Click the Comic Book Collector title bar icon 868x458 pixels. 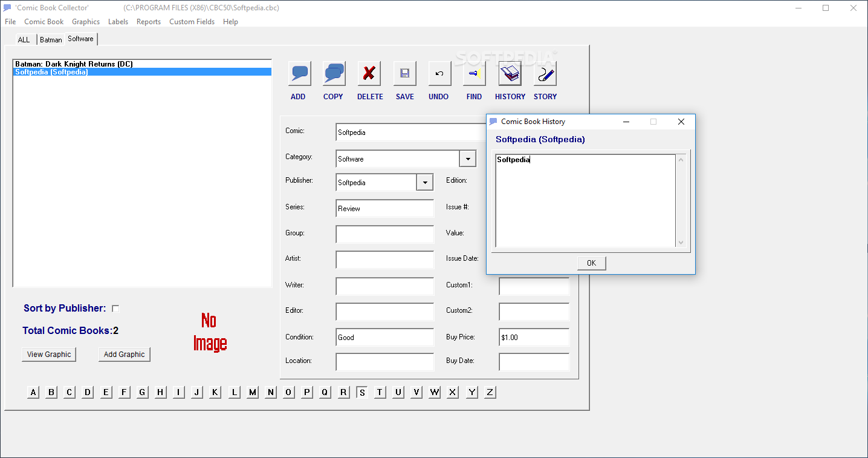pos(7,8)
